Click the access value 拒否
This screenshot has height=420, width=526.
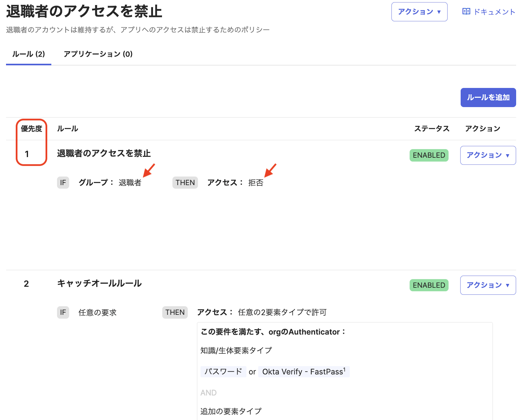[x=256, y=183]
